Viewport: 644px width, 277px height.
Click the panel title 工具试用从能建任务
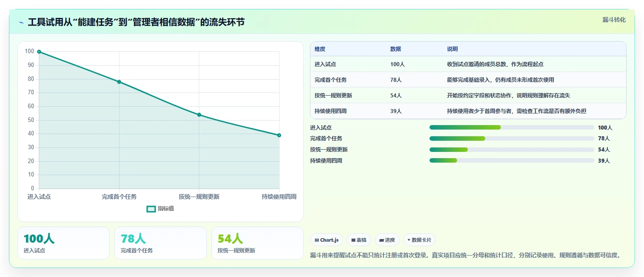pyautogui.click(x=136, y=22)
